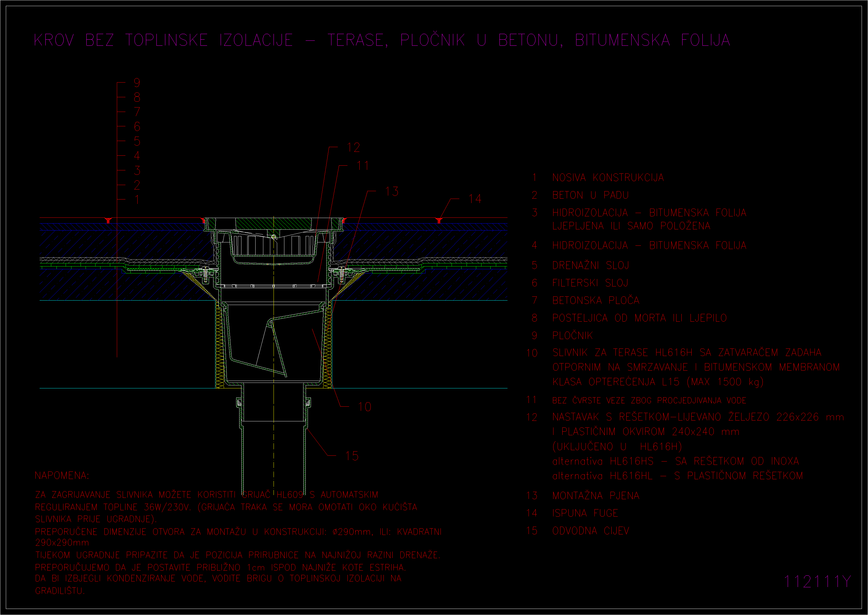Click 'alternativa HL616HL – S PLASTIČNOM REŠETKOM'
The width and height of the screenshot is (868, 615).
[677, 476]
